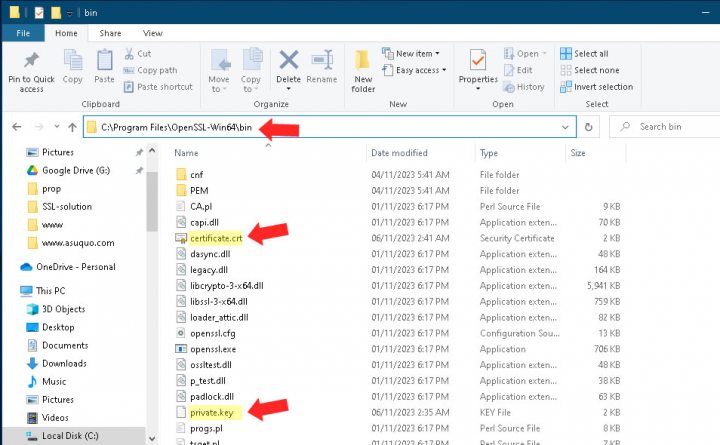Open address bar history dropdown

[x=566, y=127]
